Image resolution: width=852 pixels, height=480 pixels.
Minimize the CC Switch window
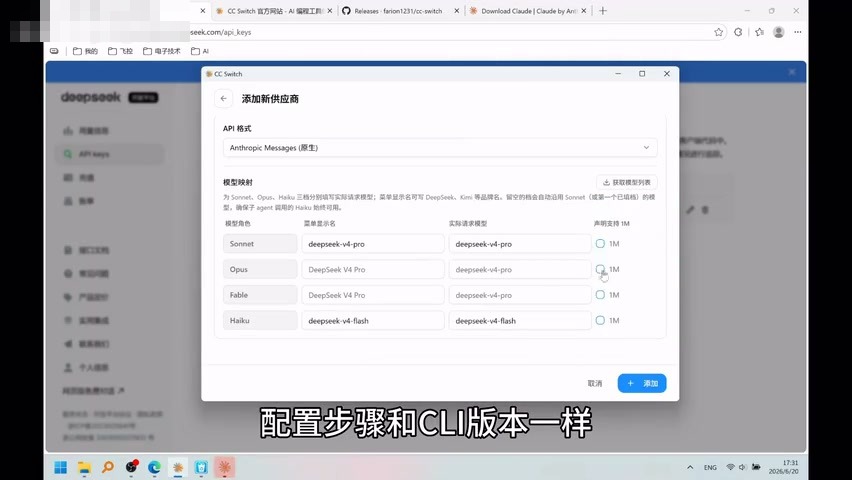[618, 73]
